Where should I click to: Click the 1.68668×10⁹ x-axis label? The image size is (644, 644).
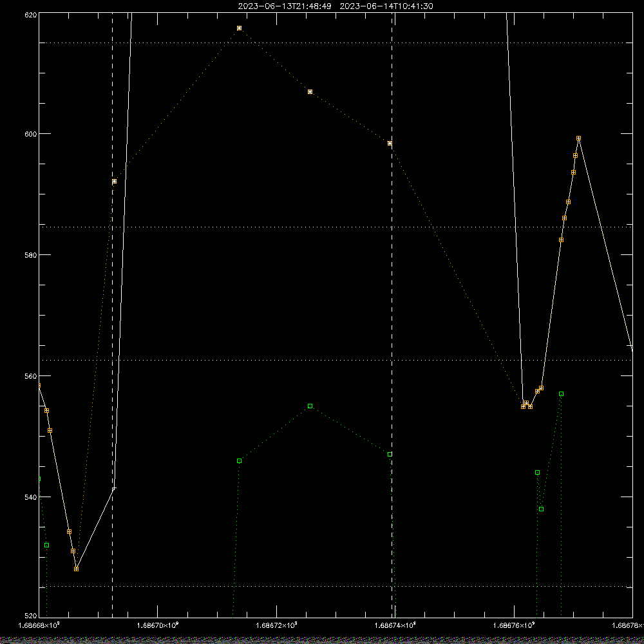[x=39, y=625]
